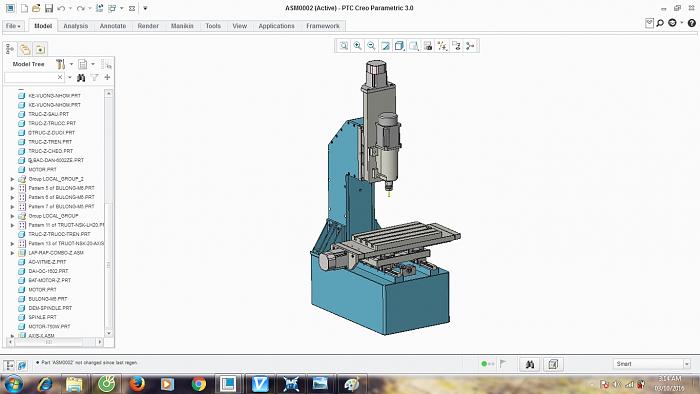Open the windows list dropdown arrow
The height and width of the screenshot is (394, 700).
coord(121,8)
